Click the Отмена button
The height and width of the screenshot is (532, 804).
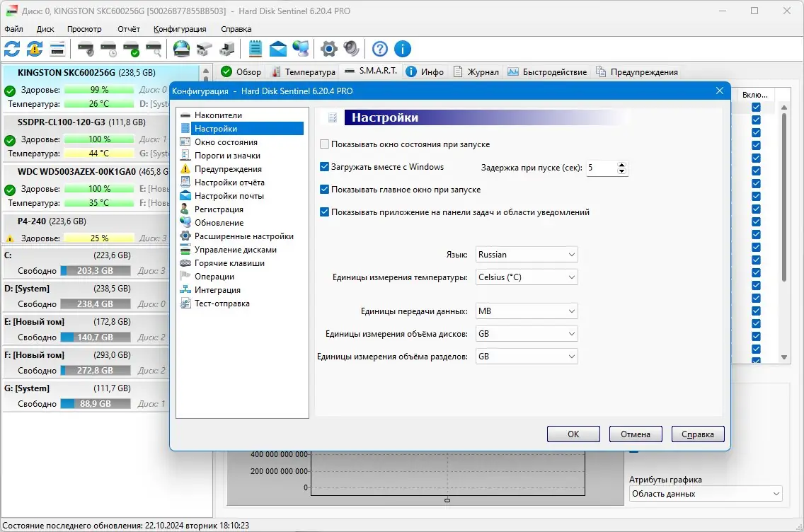[635, 434]
